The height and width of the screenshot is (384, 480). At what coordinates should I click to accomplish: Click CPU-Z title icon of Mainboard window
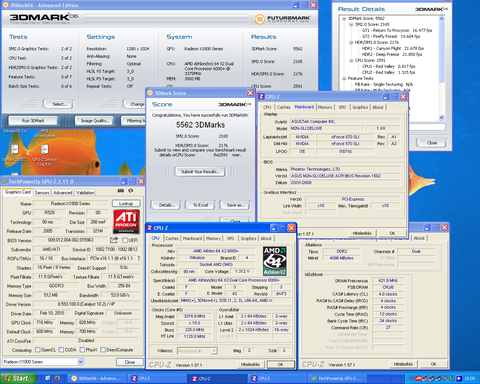click(x=262, y=96)
